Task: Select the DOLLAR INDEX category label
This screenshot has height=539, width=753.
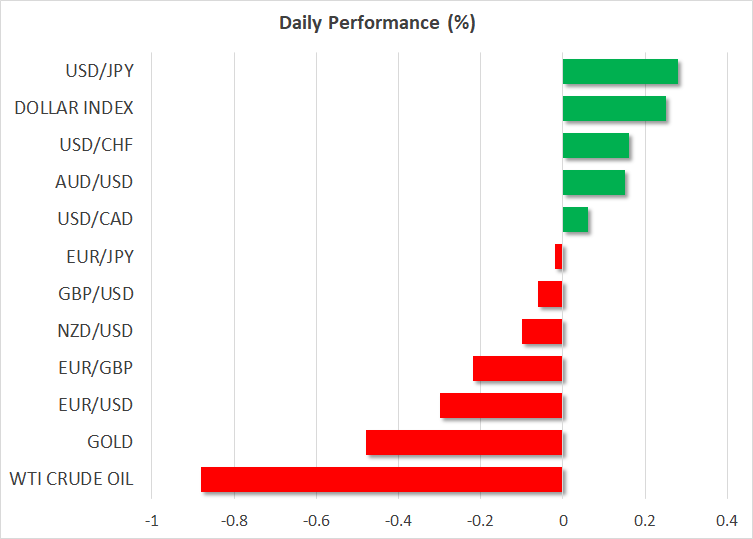Action: tap(74, 108)
